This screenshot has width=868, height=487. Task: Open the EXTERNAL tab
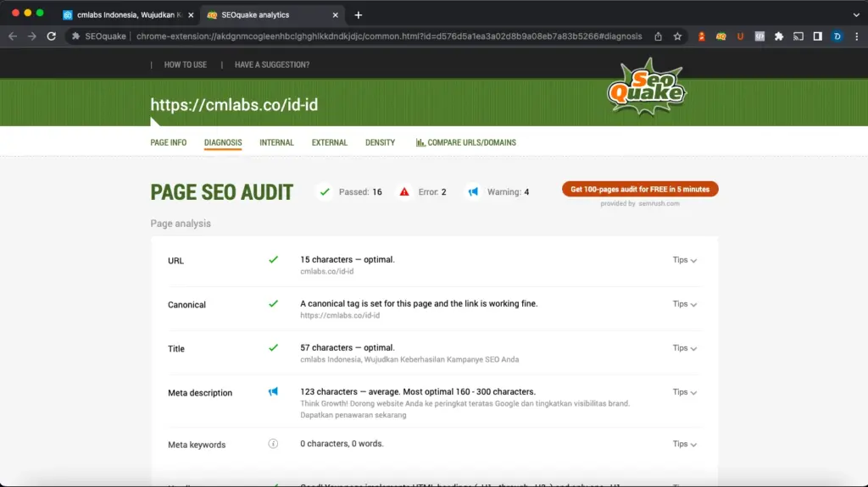(330, 142)
